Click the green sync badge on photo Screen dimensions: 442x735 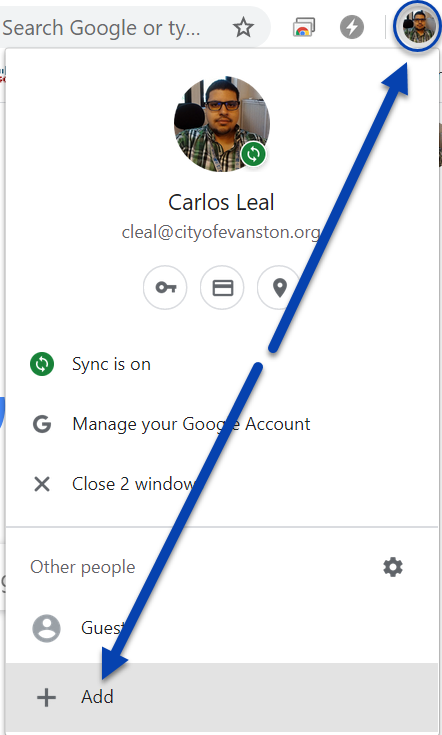(254, 154)
